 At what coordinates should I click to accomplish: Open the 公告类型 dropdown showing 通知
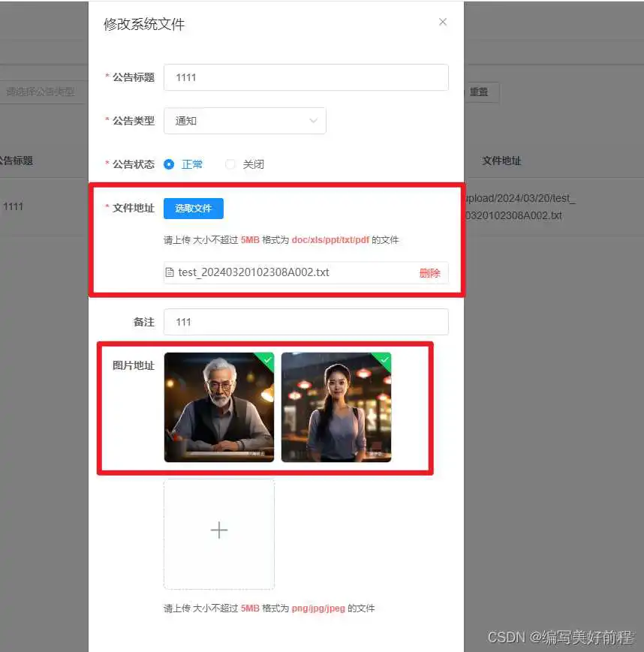(245, 121)
